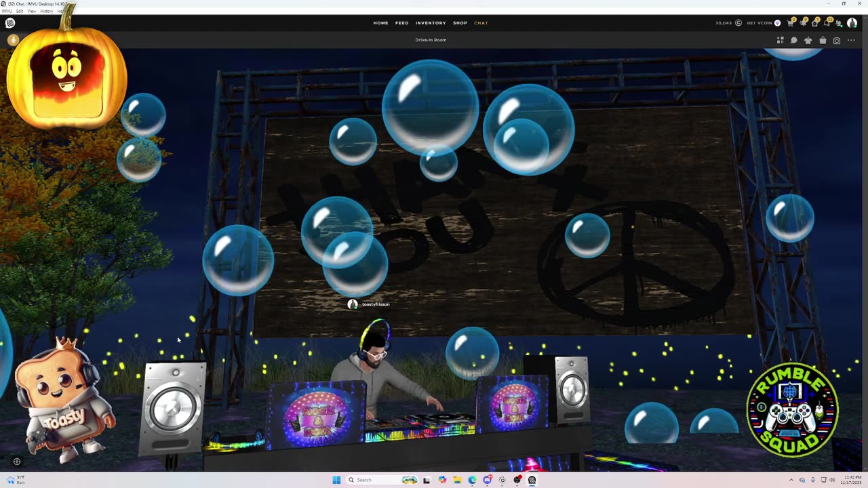Screen dimensions: 868x488
Task: Open the View menu
Action: click(32, 11)
